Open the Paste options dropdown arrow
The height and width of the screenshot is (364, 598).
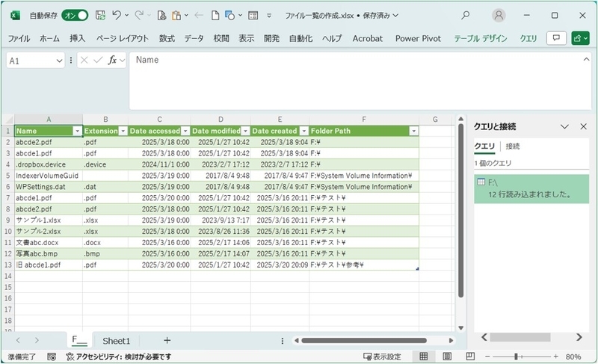pos(186,15)
